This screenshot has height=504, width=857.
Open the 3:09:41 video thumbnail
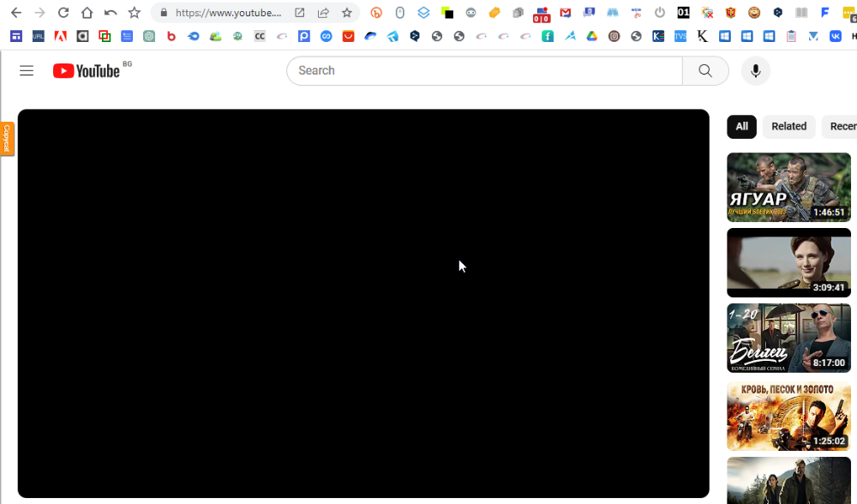[x=788, y=262]
